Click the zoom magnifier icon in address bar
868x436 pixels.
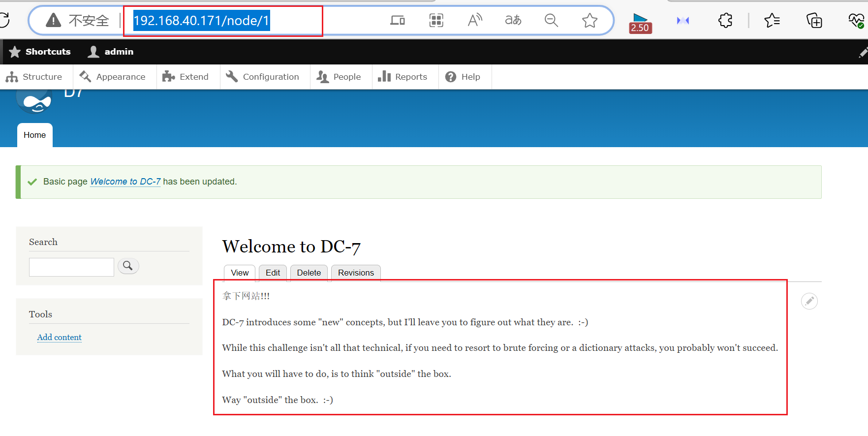[x=552, y=20]
